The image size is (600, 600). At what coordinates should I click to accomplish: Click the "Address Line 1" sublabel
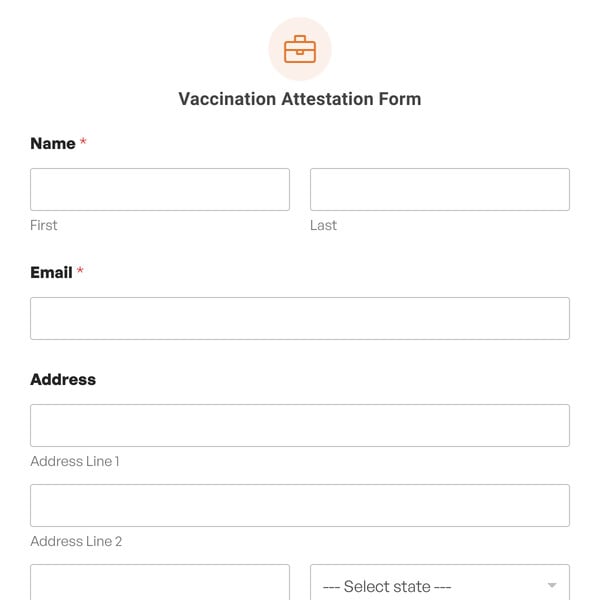click(75, 462)
